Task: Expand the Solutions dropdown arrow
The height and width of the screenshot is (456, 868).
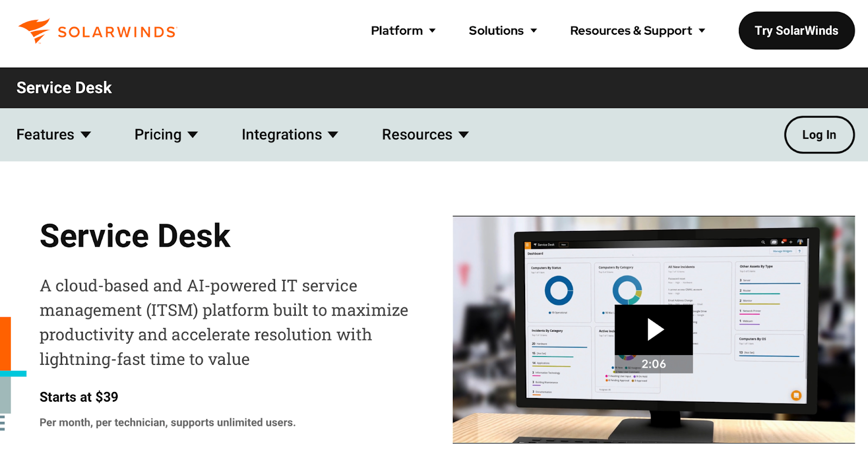Action: [534, 31]
